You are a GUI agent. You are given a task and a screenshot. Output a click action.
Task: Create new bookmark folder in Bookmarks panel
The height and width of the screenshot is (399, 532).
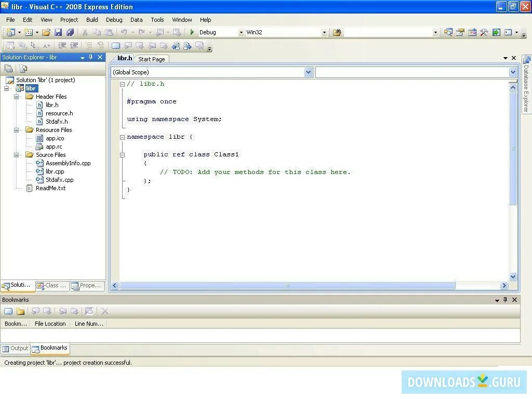[20, 311]
